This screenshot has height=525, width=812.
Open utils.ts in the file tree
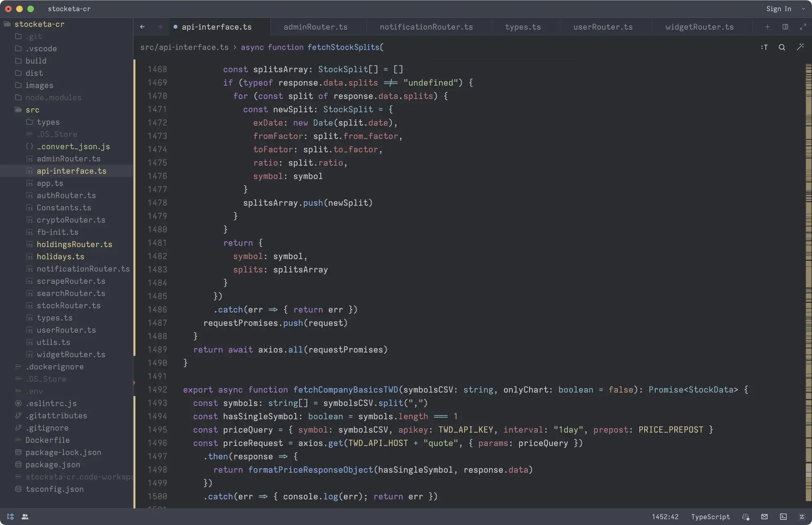click(x=53, y=342)
